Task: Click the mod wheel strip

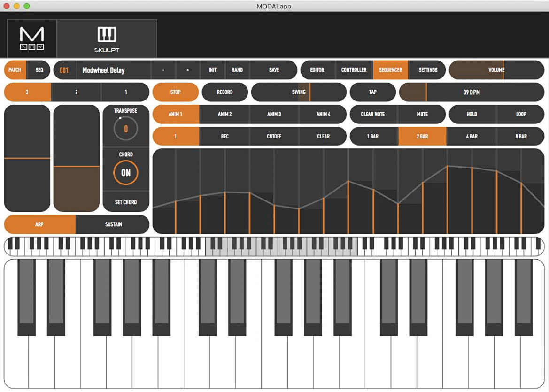Action: pyautogui.click(x=77, y=158)
